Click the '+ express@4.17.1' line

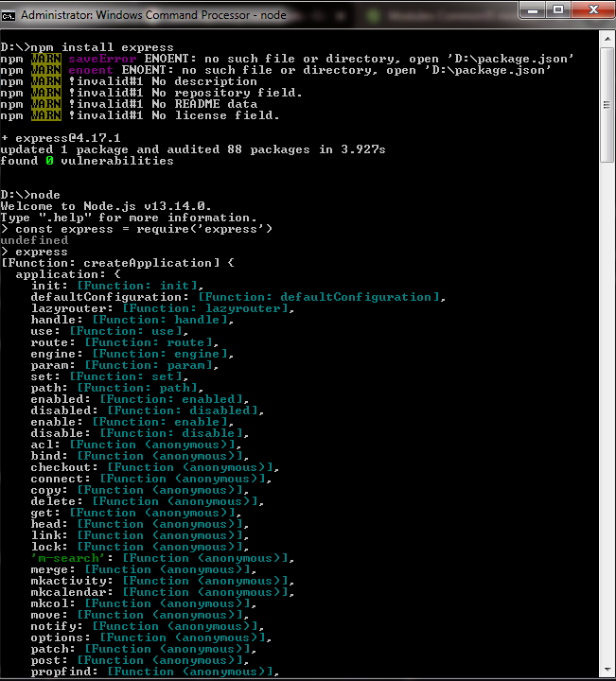[x=61, y=138]
